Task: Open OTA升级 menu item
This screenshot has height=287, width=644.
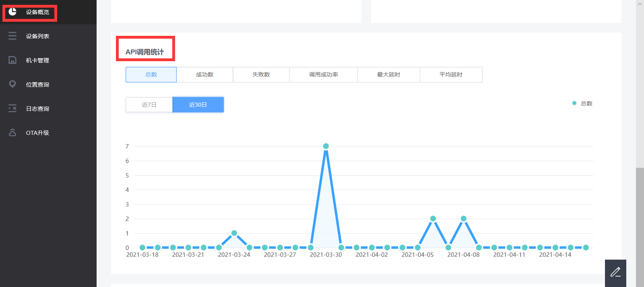Action: tap(48, 133)
